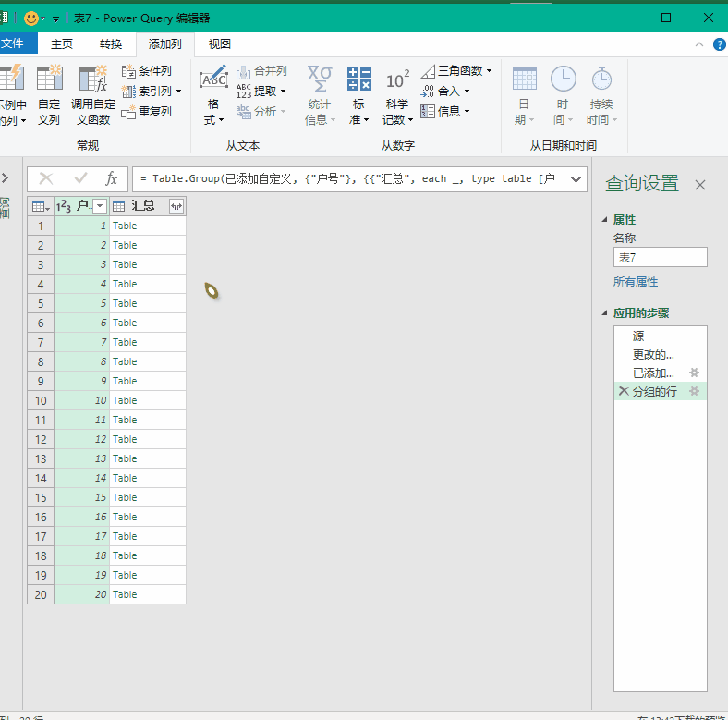This screenshot has width=728, height=720.
Task: Open 科学记数 scientific menu
Action: coord(397,95)
